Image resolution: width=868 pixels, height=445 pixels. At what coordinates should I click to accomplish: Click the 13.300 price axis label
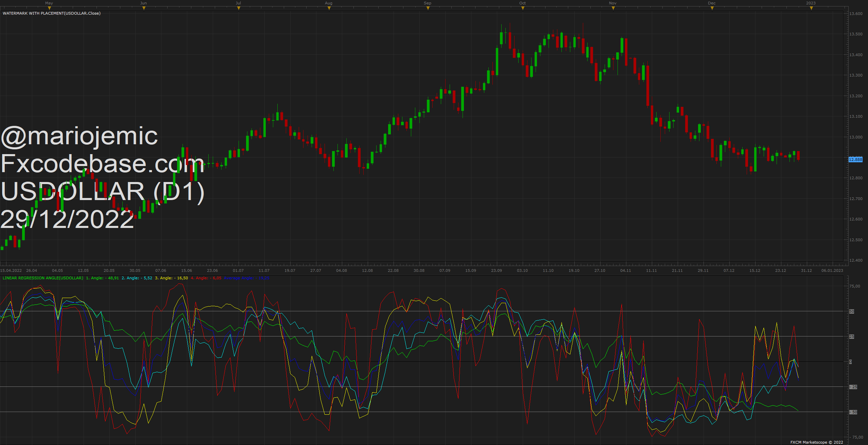point(856,75)
